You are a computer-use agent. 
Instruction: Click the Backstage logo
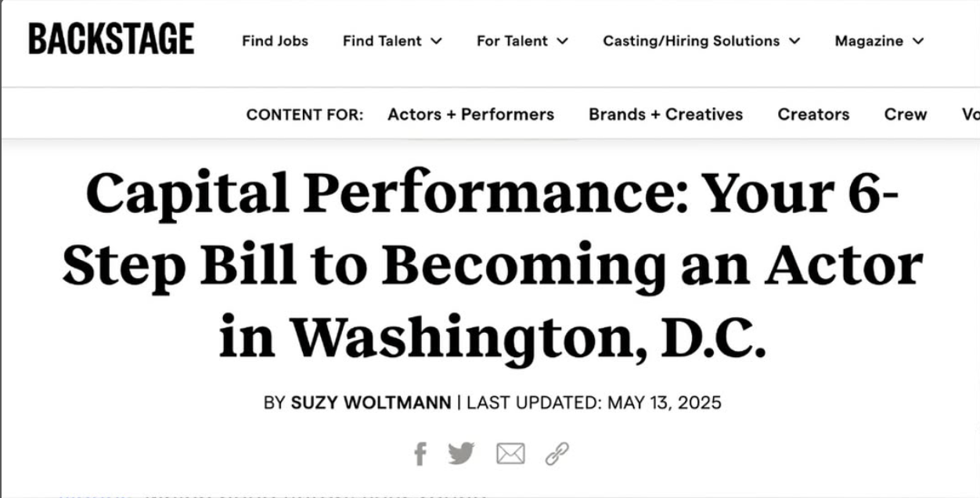pos(111,39)
